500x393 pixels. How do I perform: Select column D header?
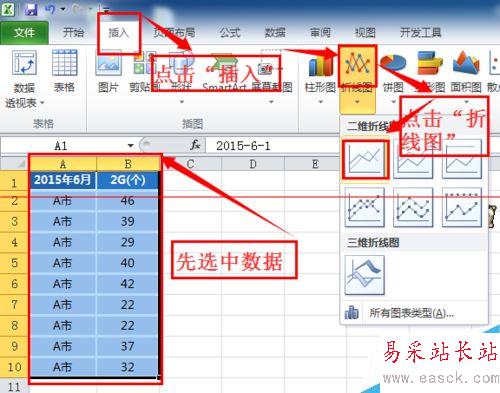click(x=253, y=164)
